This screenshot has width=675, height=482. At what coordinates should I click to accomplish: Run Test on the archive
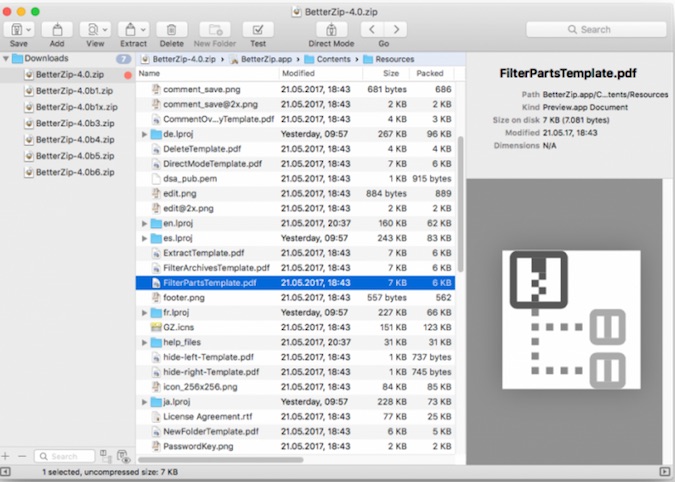pyautogui.click(x=258, y=30)
